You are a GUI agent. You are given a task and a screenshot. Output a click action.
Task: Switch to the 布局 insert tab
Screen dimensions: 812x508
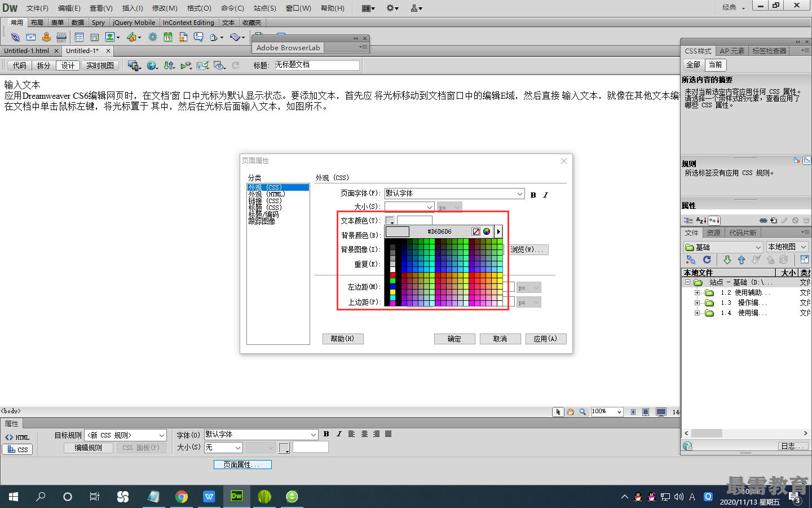click(x=37, y=23)
